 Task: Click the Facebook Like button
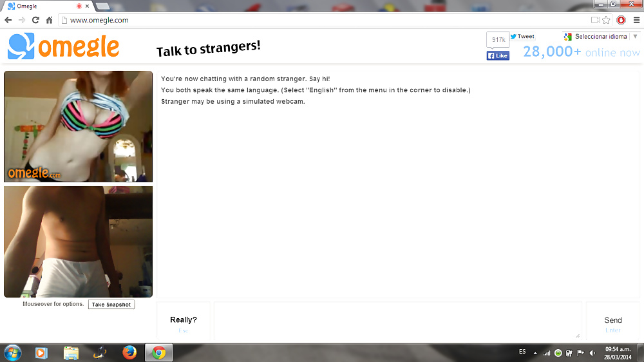tap(498, 55)
